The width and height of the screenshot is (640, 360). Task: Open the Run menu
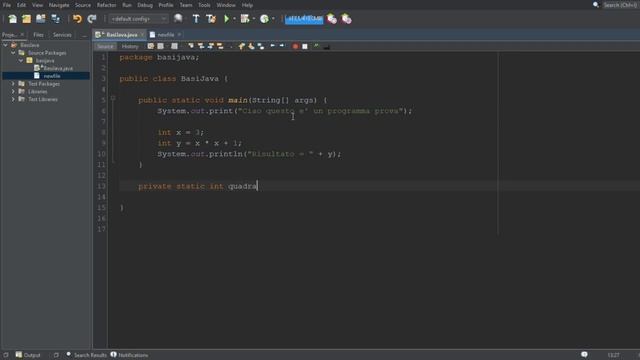pos(127,5)
